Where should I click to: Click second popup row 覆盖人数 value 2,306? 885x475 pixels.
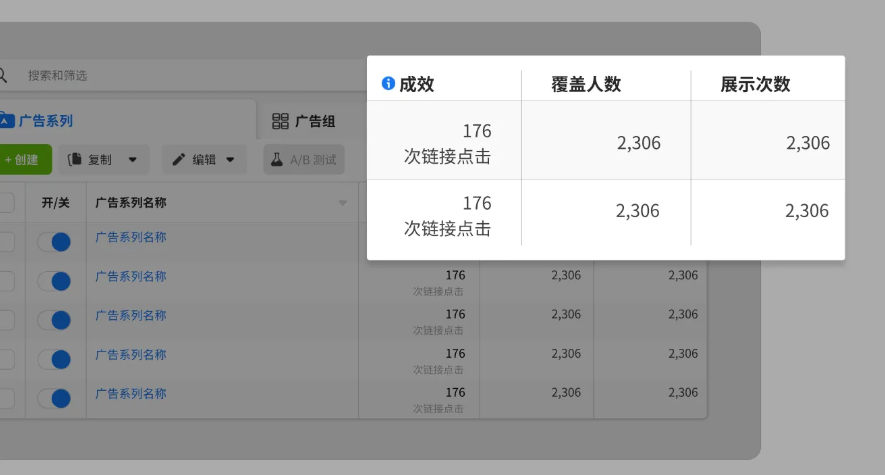[637, 211]
